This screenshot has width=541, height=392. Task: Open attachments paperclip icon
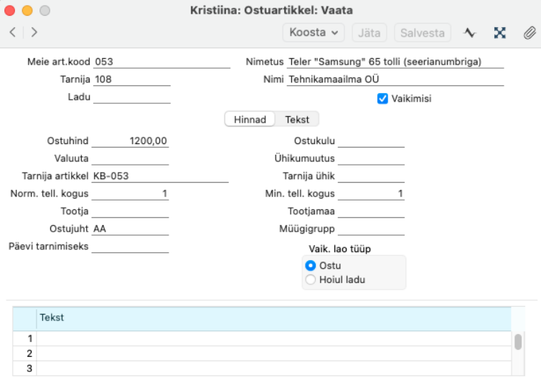coord(530,33)
